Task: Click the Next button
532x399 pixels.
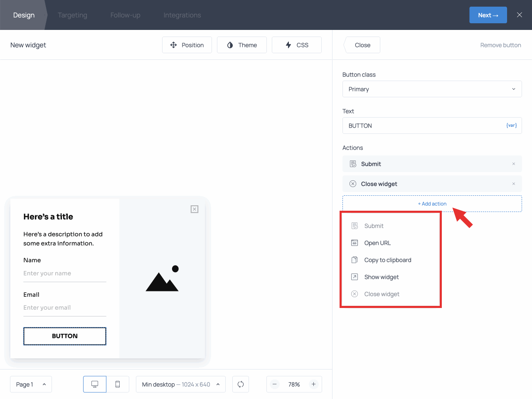Action: [488, 15]
